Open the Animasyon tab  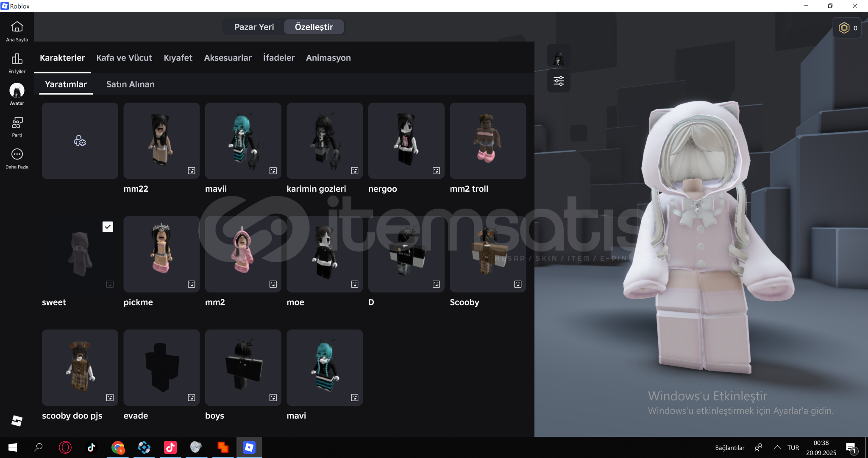(x=328, y=58)
